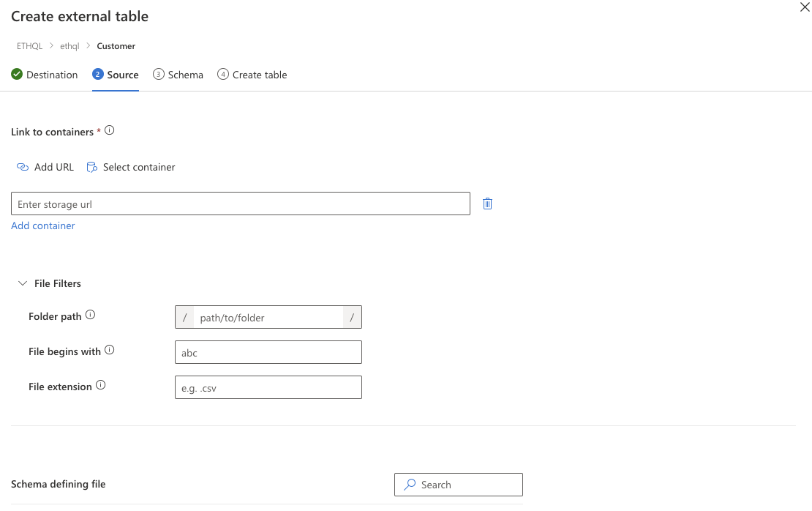Open the Create table step
The width and height of the screenshot is (812, 511).
252,74
